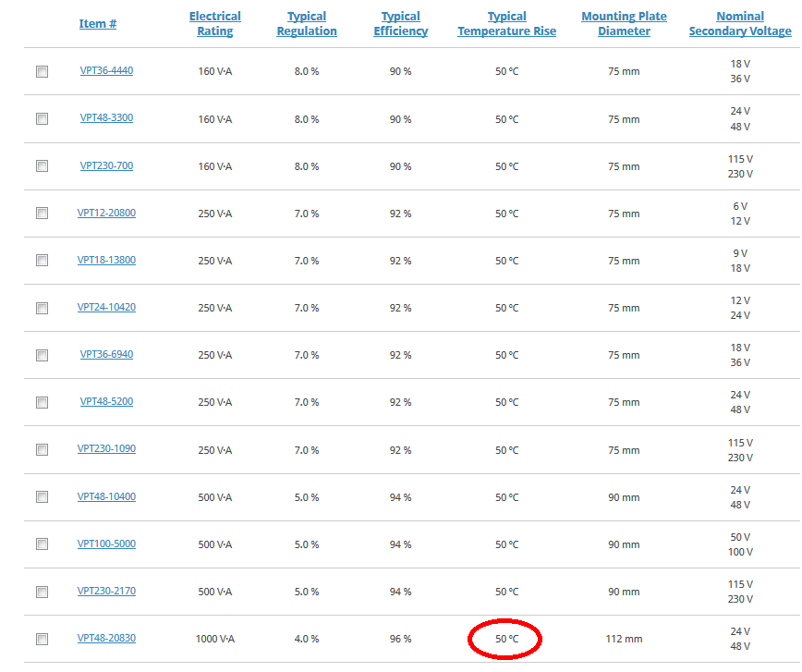802x672 pixels.
Task: Sort by the Item # column header
Action: pyautogui.click(x=98, y=23)
